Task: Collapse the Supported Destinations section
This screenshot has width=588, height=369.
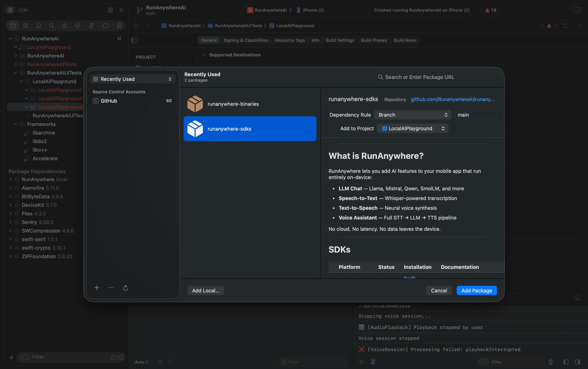Action: pos(204,55)
